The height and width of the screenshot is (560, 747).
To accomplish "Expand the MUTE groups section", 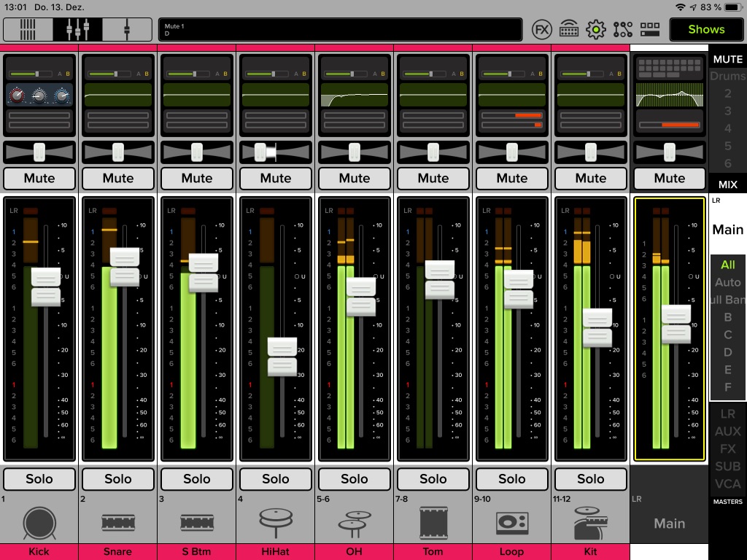I will pyautogui.click(x=727, y=59).
